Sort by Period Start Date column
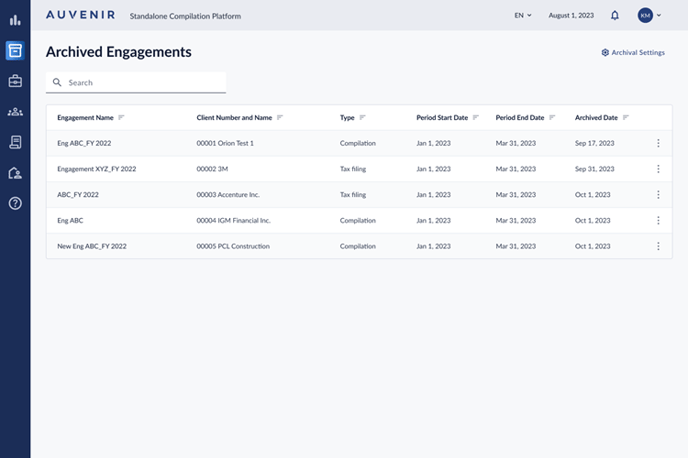This screenshot has width=688, height=458. 476,118
